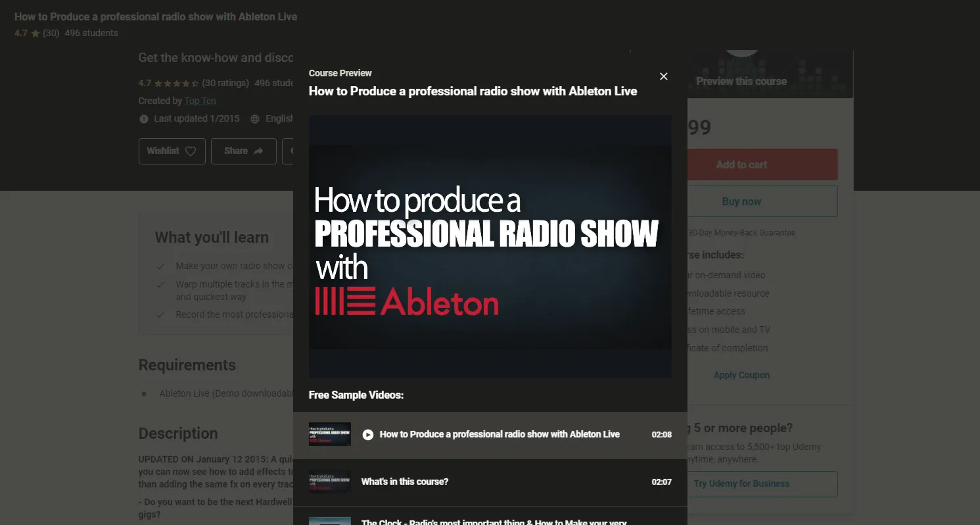Screen dimensions: 980x525
Task: Click the Buy now button
Action: (741, 201)
